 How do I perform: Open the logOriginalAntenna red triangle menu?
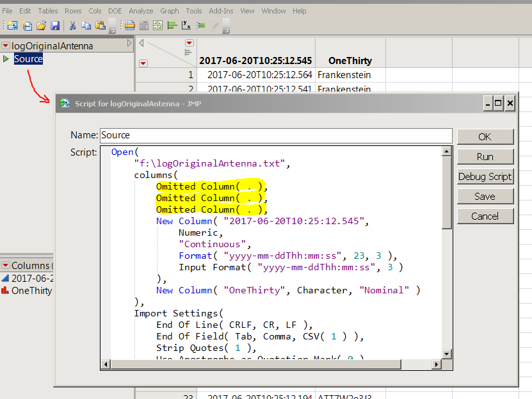coord(6,46)
